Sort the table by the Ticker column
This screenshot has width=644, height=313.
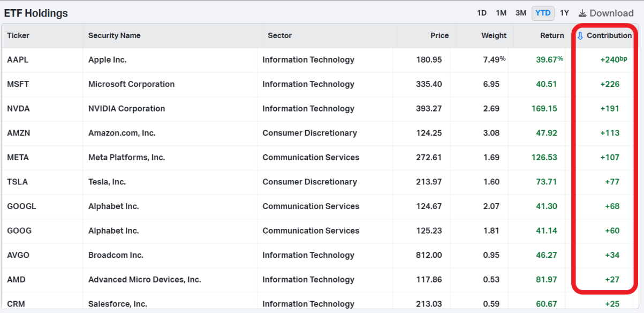coord(18,35)
